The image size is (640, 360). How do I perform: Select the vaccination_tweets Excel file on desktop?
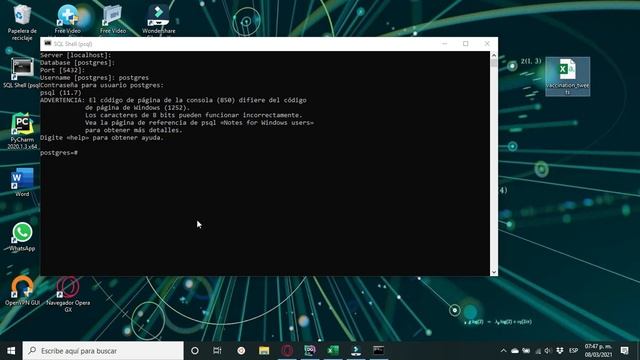[567, 77]
